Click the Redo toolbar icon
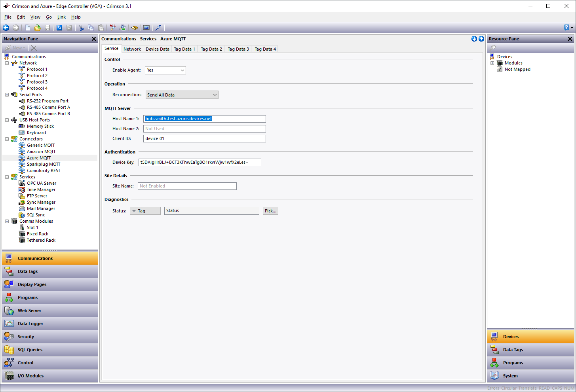Viewport: 576px width, 392px height. [69, 28]
